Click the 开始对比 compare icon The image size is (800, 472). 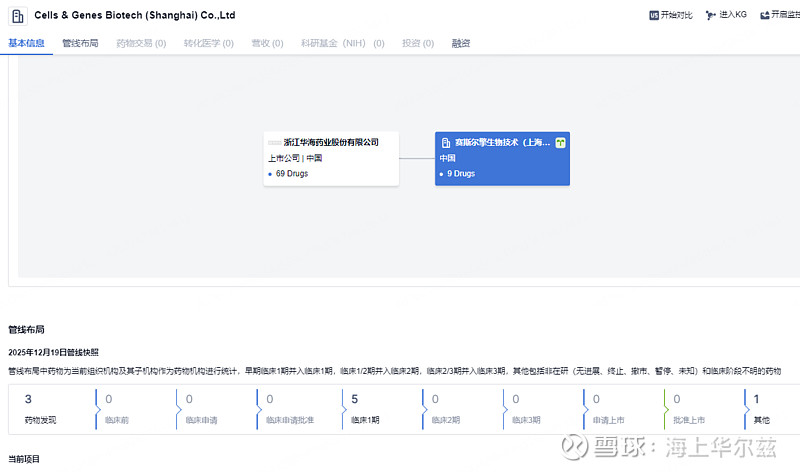point(654,15)
